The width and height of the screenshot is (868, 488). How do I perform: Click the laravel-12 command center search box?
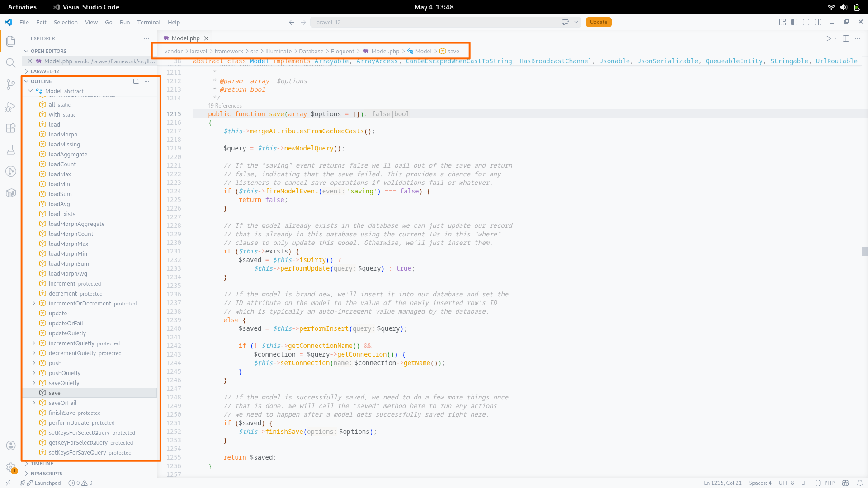(434, 22)
